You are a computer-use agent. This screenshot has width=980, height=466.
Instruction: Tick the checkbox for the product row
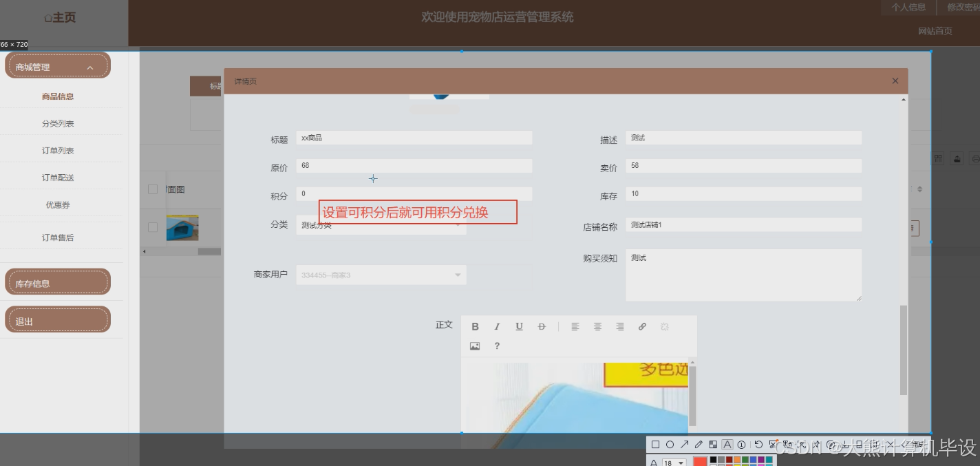[x=153, y=228]
